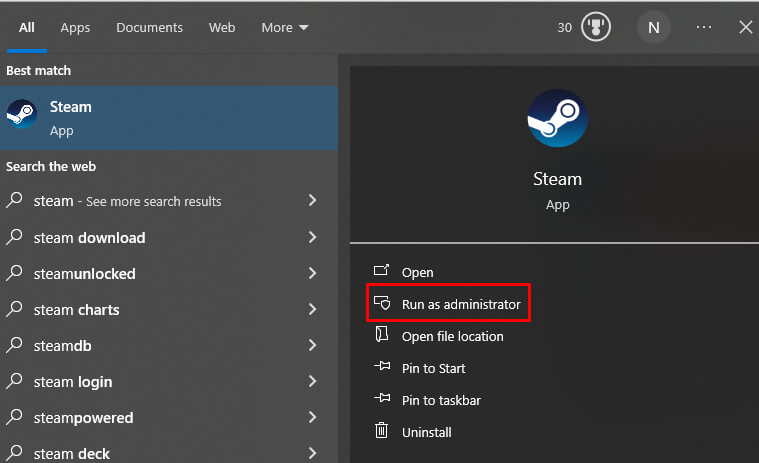The height and width of the screenshot is (463, 759).
Task: Switch to the Apps tab
Action: 75,28
